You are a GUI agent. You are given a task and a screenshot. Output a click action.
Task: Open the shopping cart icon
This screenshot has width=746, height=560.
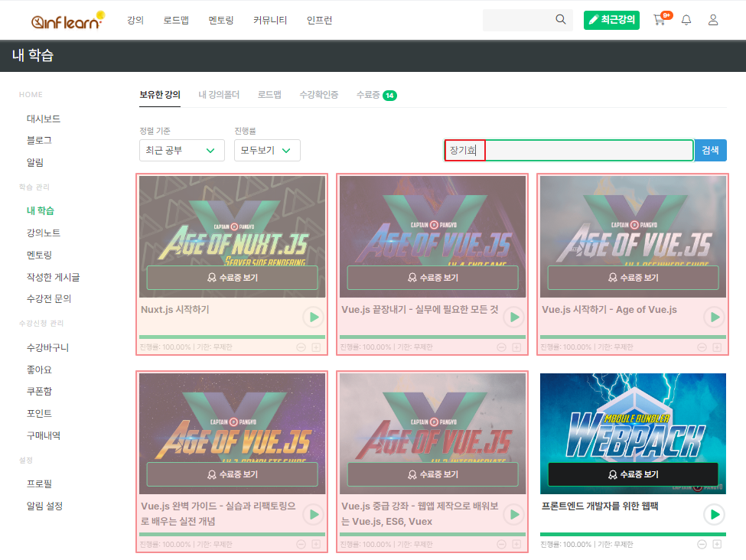pyautogui.click(x=660, y=20)
